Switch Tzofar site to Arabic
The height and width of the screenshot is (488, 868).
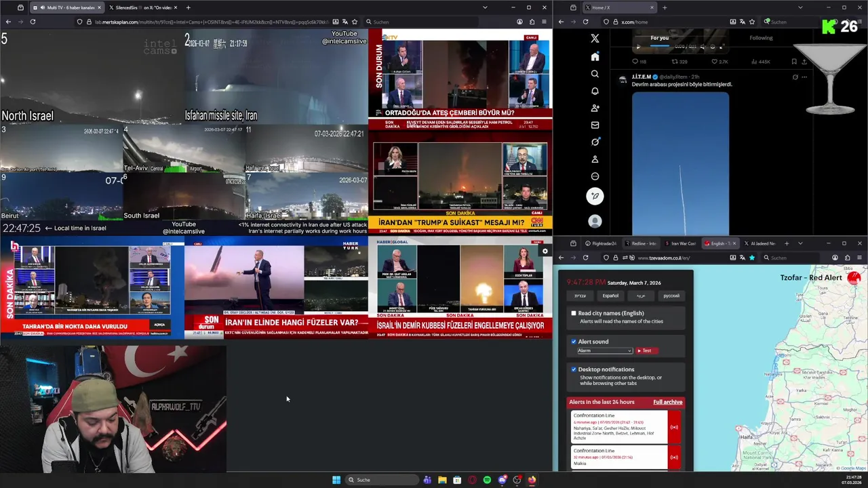[x=640, y=296]
